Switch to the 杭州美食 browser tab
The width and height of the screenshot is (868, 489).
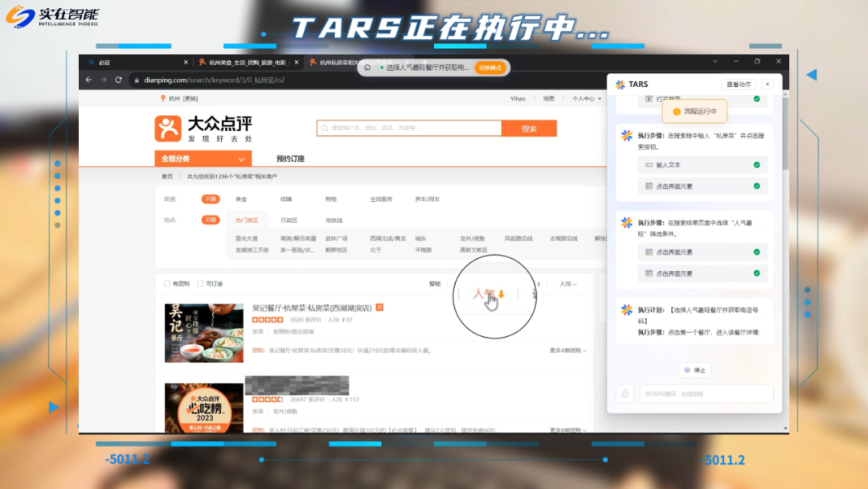pyautogui.click(x=248, y=63)
